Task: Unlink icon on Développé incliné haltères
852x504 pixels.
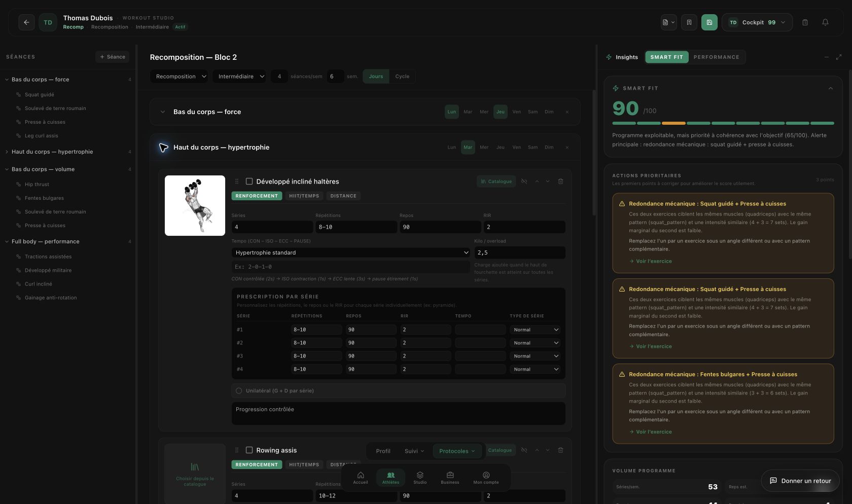Action: [524, 182]
